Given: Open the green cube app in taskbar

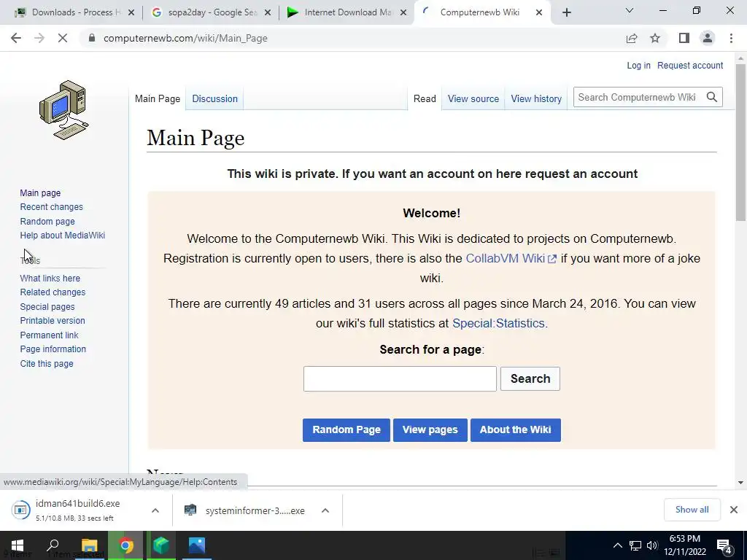Looking at the screenshot, I should tap(161, 545).
